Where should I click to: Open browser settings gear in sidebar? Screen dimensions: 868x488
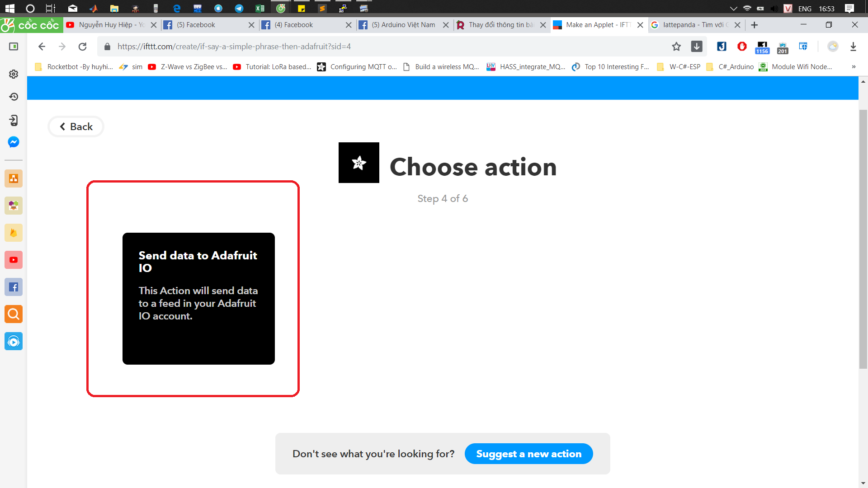click(14, 74)
